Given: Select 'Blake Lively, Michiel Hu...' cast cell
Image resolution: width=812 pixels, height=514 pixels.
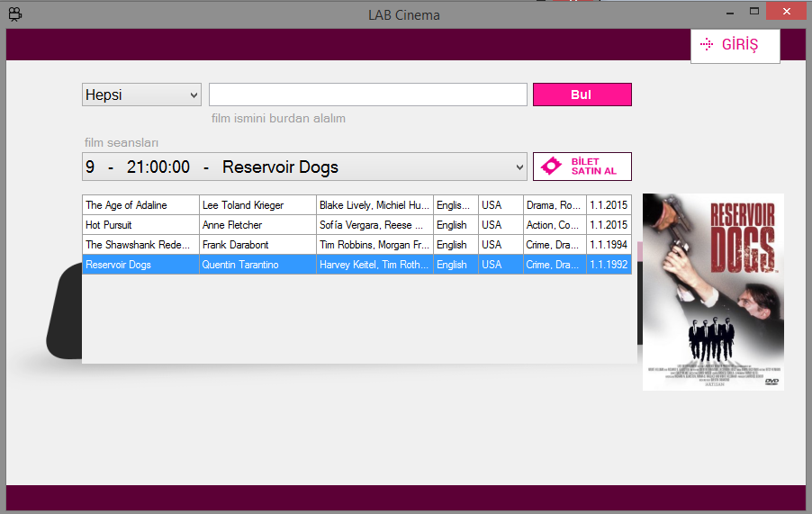Looking at the screenshot, I should [374, 205].
